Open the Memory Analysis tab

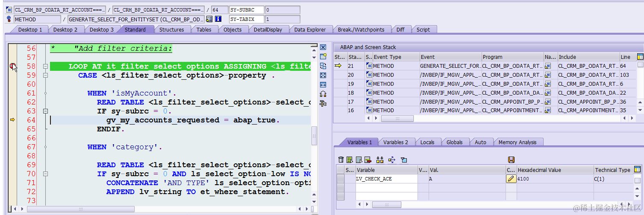517,142
